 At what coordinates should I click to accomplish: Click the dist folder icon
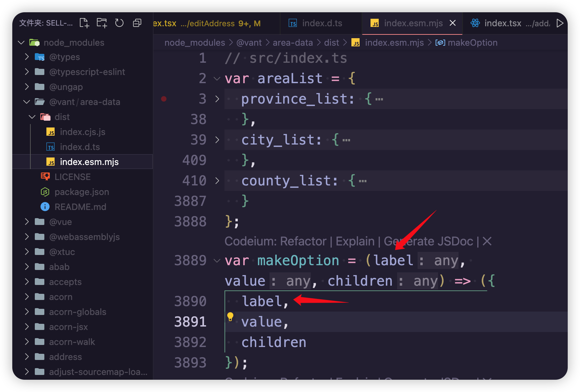coord(45,117)
